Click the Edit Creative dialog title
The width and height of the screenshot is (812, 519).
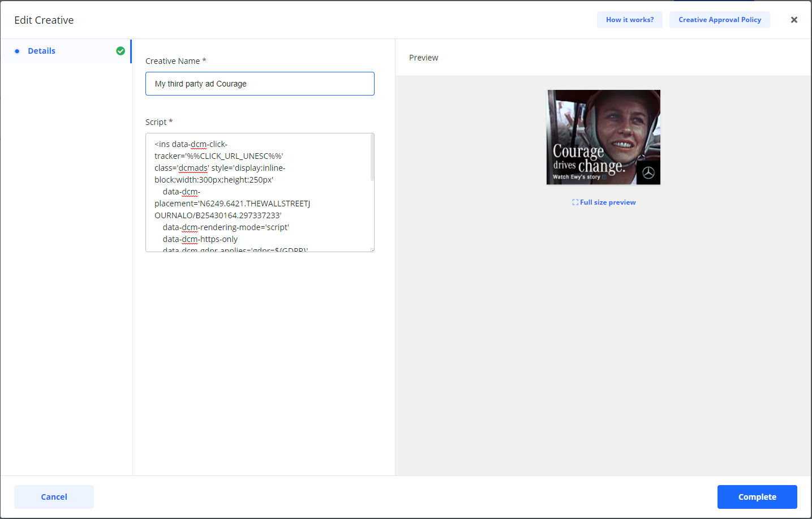44,20
